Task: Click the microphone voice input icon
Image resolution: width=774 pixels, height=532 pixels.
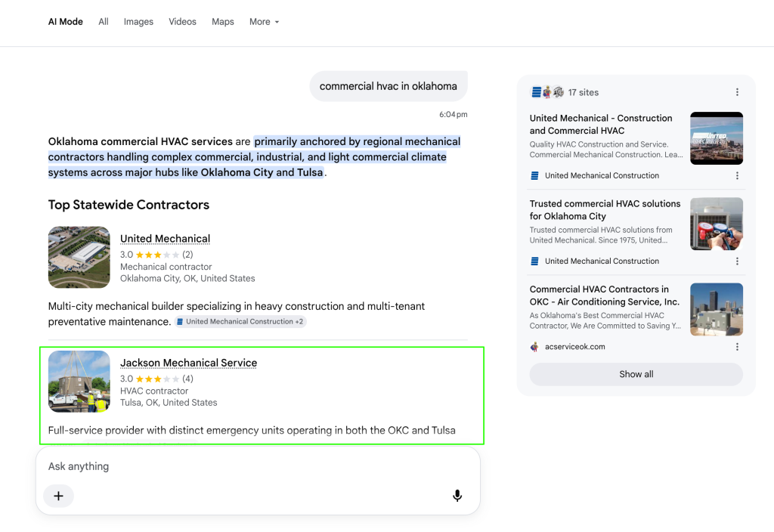Action: tap(457, 496)
